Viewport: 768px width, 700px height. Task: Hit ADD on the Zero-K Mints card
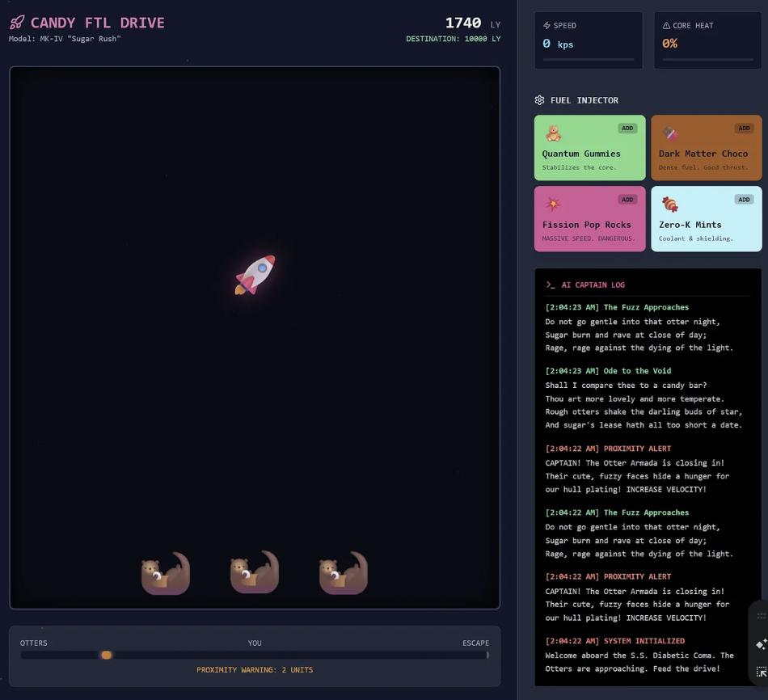pyautogui.click(x=744, y=200)
